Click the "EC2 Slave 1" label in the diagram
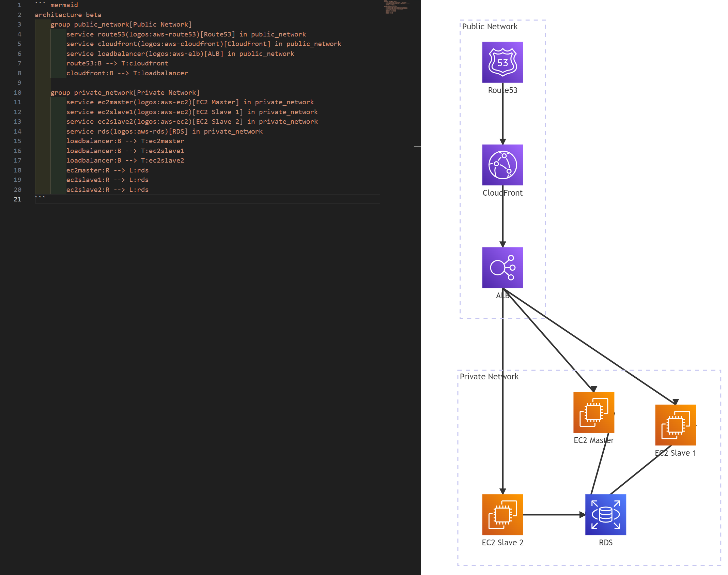Viewport: 728px width, 575px height. [676, 453]
